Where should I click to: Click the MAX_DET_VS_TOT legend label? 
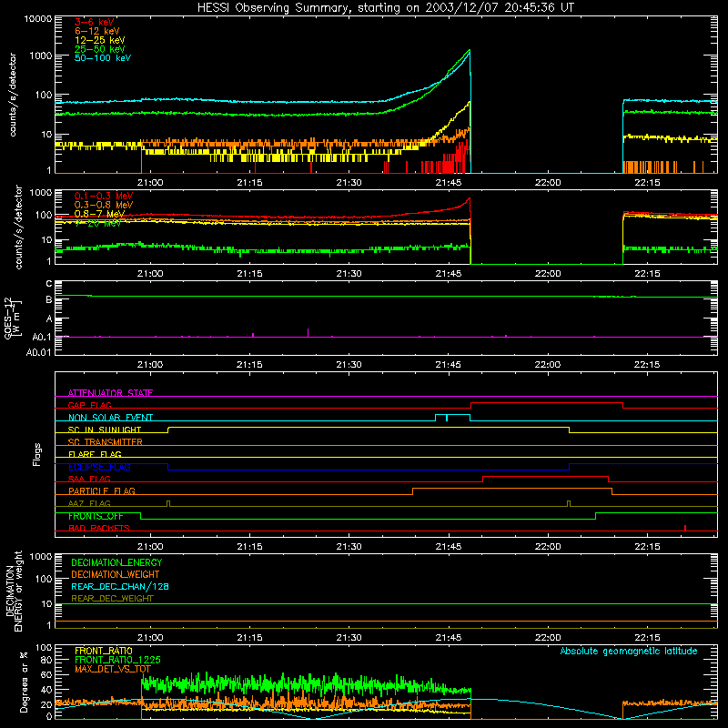(113, 669)
